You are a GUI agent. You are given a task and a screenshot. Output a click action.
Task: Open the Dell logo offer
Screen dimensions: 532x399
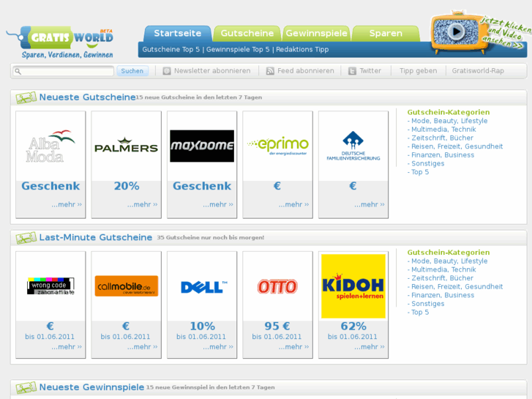pos(203,287)
